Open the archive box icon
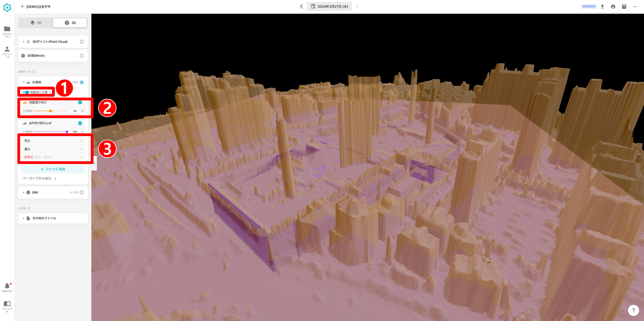 tap(624, 6)
